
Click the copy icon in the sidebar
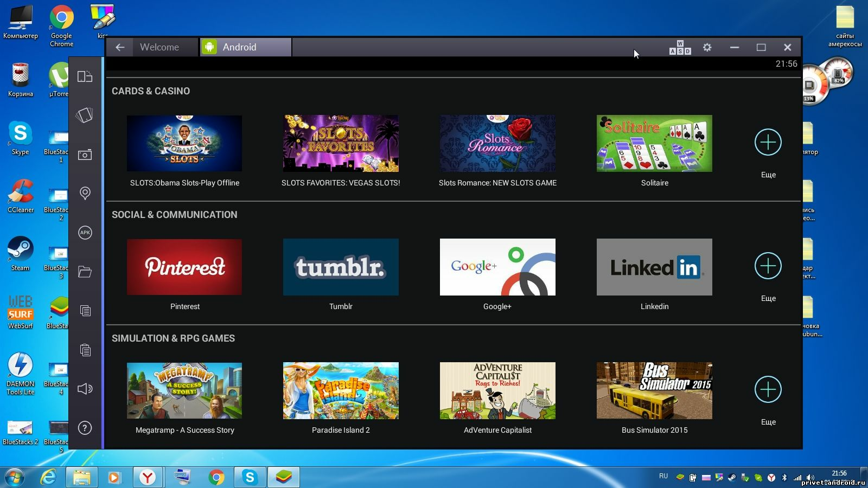coord(85,311)
